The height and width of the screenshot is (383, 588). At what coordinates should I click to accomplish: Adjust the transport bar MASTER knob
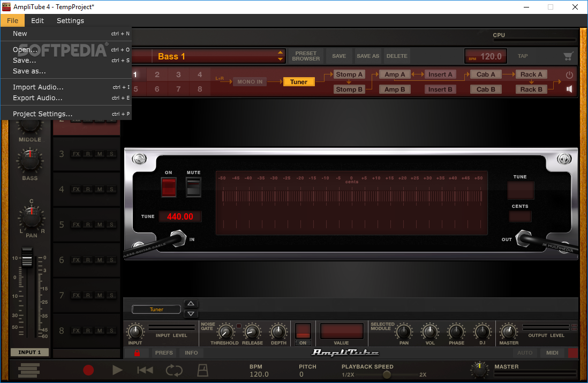point(480,370)
